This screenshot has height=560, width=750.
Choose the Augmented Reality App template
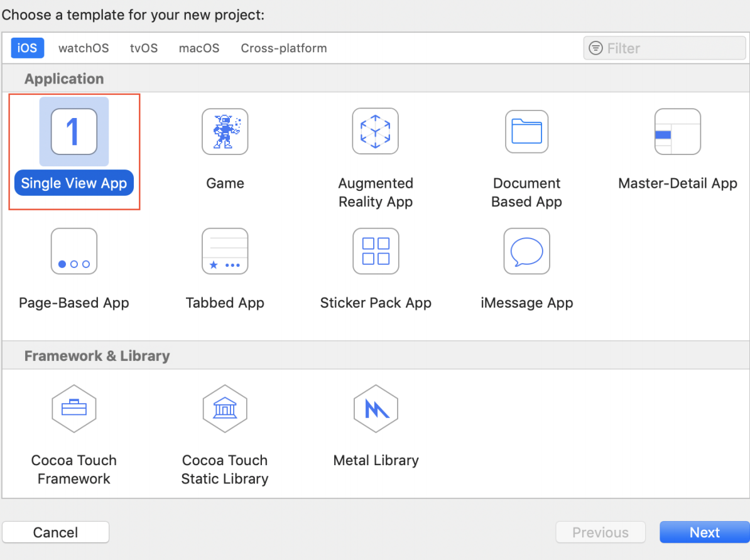coord(376,131)
